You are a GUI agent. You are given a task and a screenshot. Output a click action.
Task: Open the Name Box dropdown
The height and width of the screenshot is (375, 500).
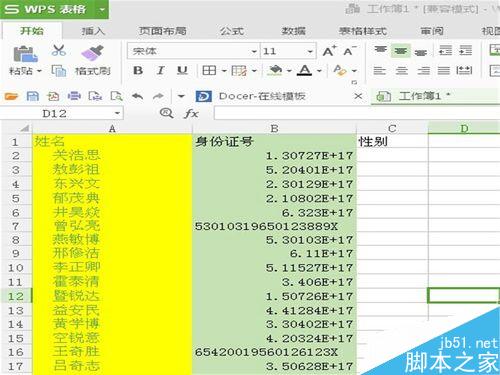tap(117, 113)
